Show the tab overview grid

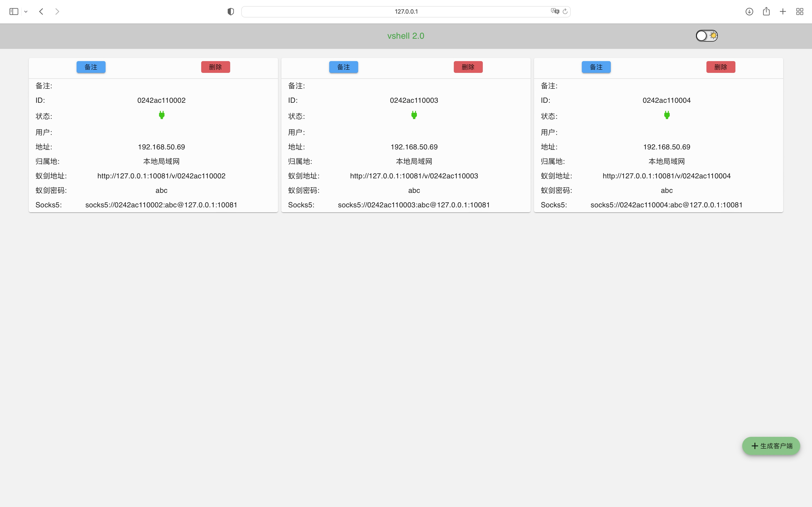pyautogui.click(x=800, y=12)
